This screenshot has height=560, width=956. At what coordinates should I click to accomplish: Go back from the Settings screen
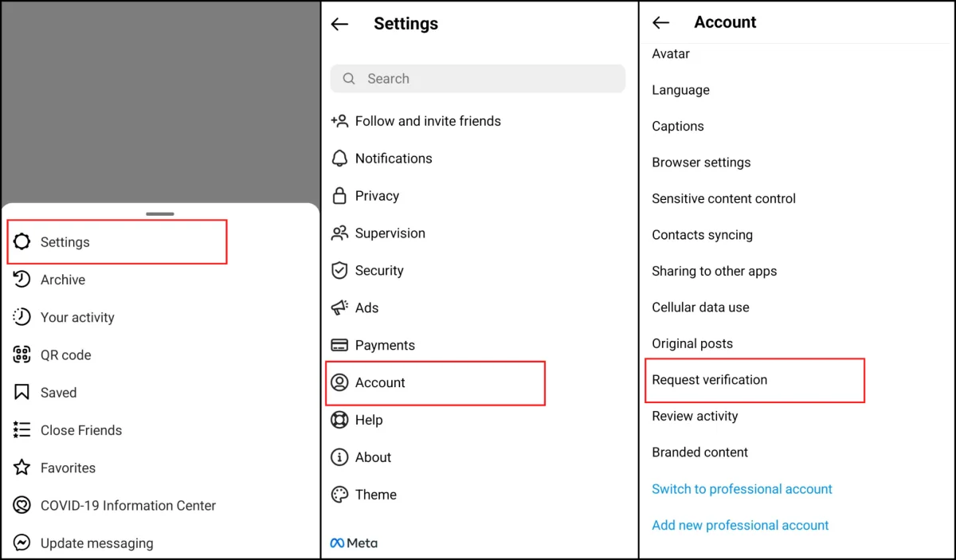[340, 24]
